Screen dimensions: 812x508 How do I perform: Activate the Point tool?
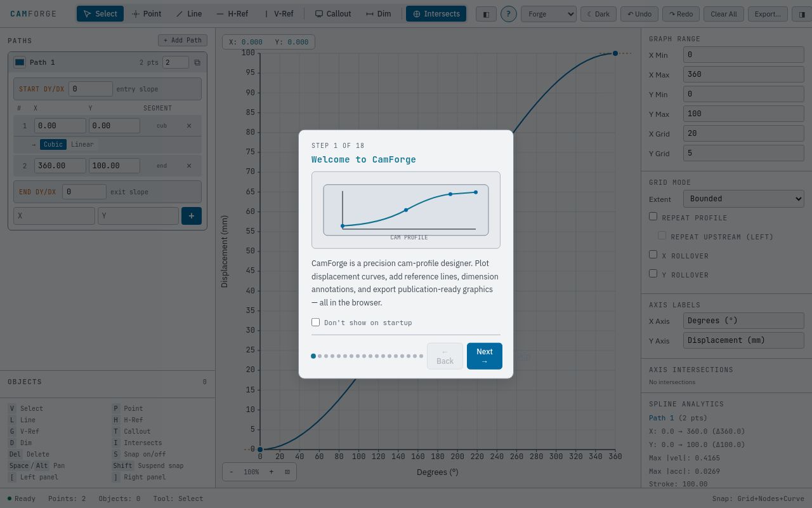(147, 14)
